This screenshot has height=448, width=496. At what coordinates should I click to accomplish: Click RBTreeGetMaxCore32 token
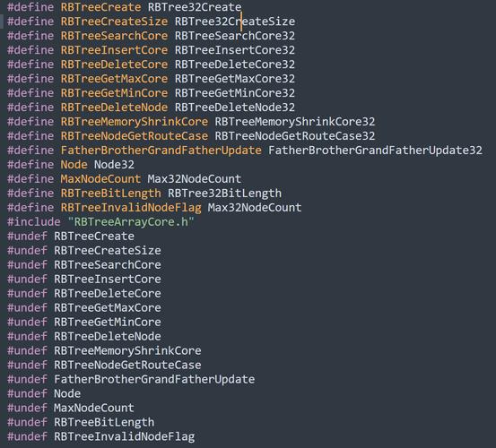[x=235, y=79]
